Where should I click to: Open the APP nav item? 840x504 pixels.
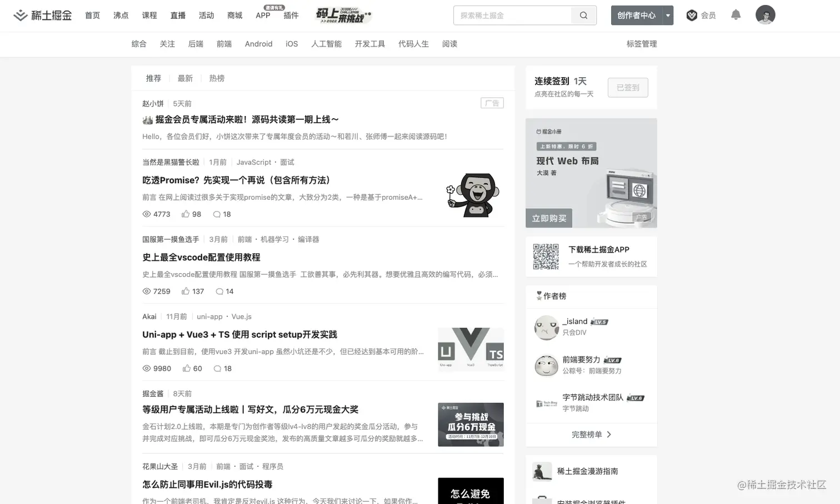263,16
